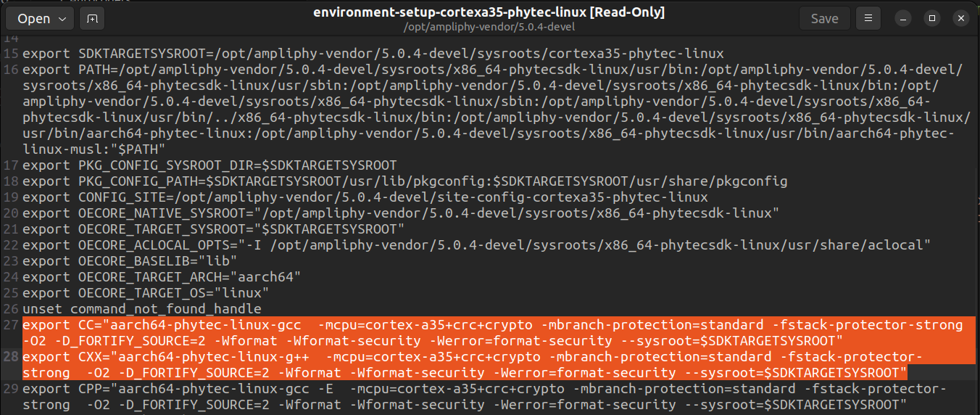Image resolution: width=980 pixels, height=415 pixels.
Task: Click line 20 export OECORE_NATIVE_SYSROOT
Action: (x=401, y=213)
